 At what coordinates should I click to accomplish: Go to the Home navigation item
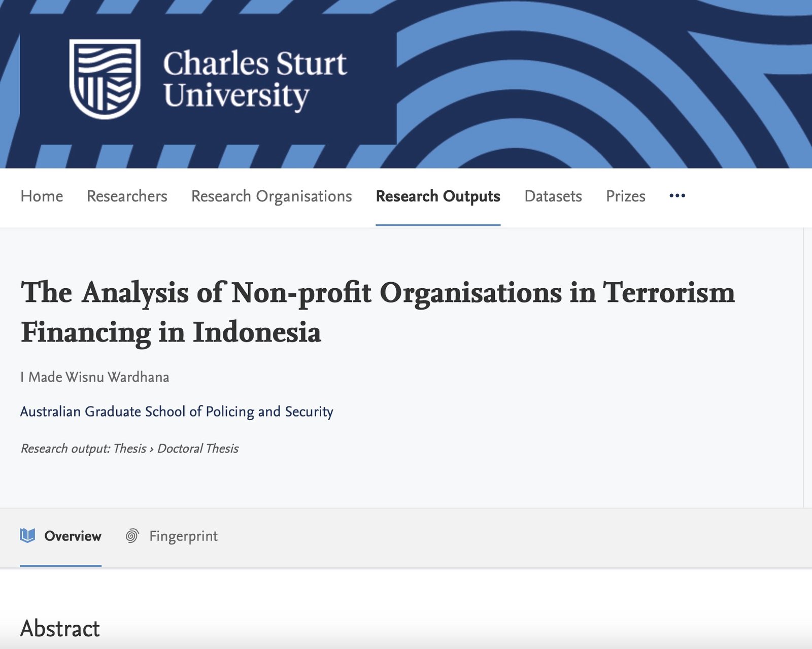pos(42,196)
